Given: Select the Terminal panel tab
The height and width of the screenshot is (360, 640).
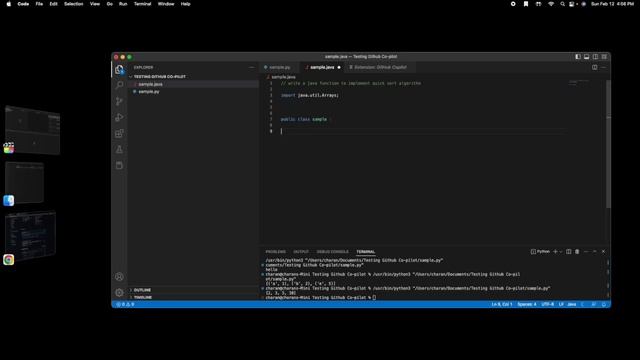Looking at the screenshot, I should click(365, 252).
